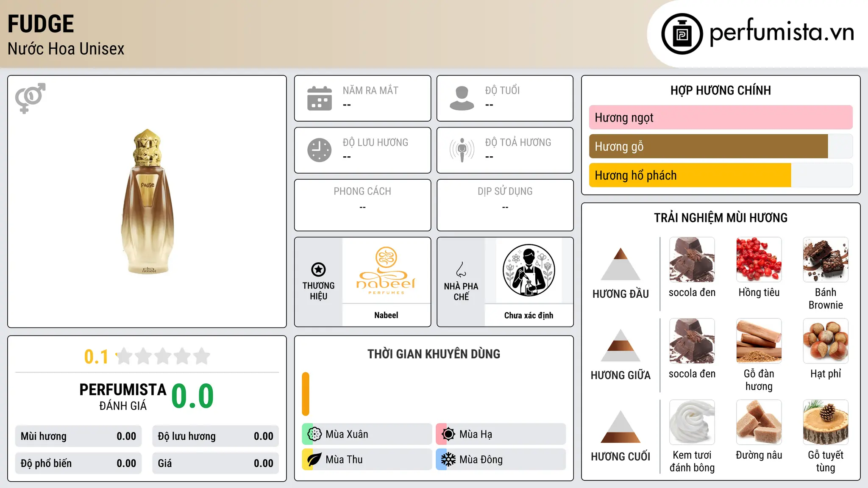Click the Giá score row
Screen dimensions: 868x488
point(215,463)
